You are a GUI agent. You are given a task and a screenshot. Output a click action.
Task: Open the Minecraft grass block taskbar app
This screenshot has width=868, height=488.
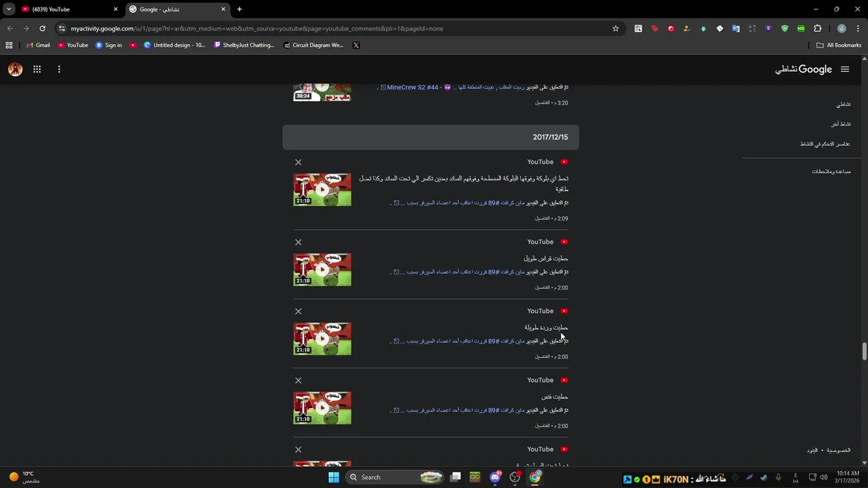pos(475,477)
